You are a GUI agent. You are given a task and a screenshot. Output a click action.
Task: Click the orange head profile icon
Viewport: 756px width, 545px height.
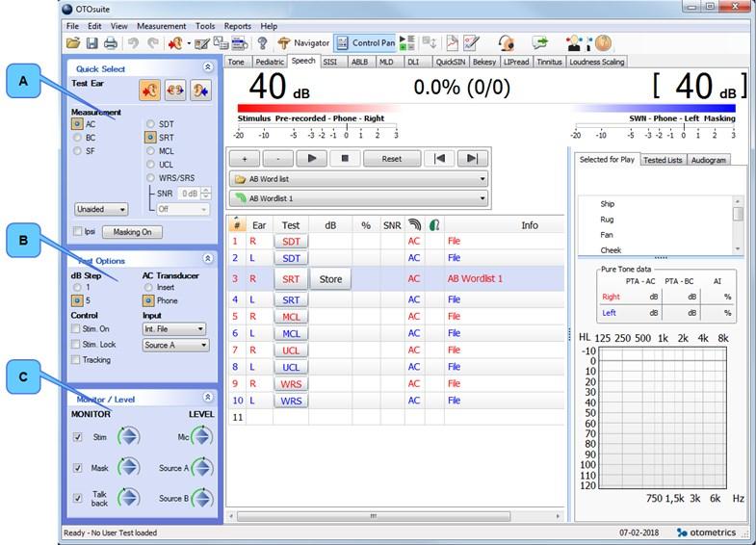(603, 43)
